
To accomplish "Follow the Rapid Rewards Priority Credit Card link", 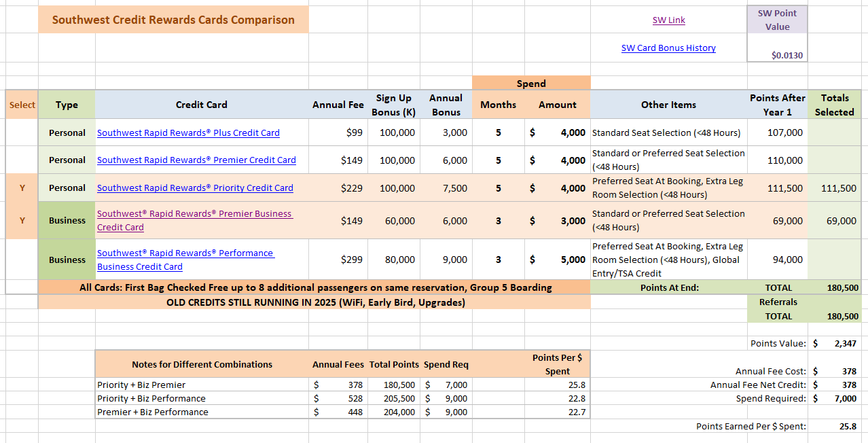I will click(x=195, y=188).
